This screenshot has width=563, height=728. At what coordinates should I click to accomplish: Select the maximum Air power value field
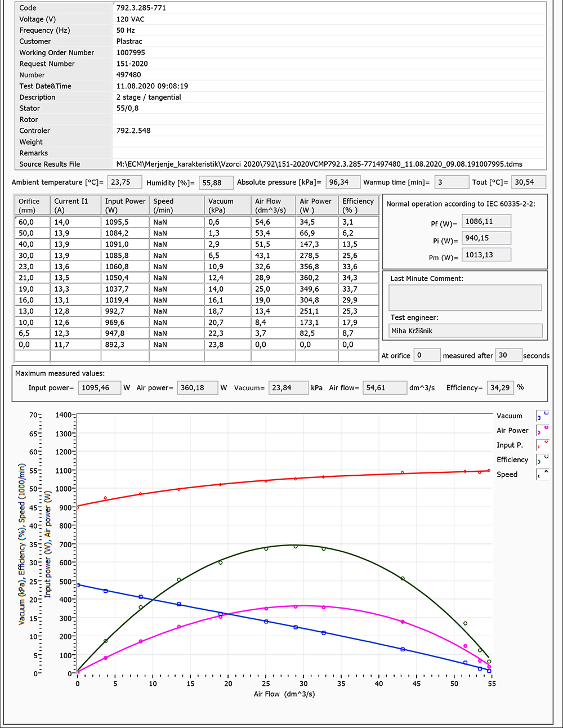198,388
